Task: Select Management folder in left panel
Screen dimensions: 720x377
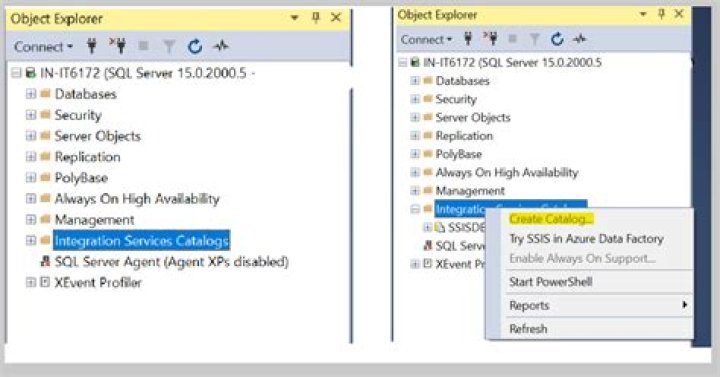Action: click(94, 220)
